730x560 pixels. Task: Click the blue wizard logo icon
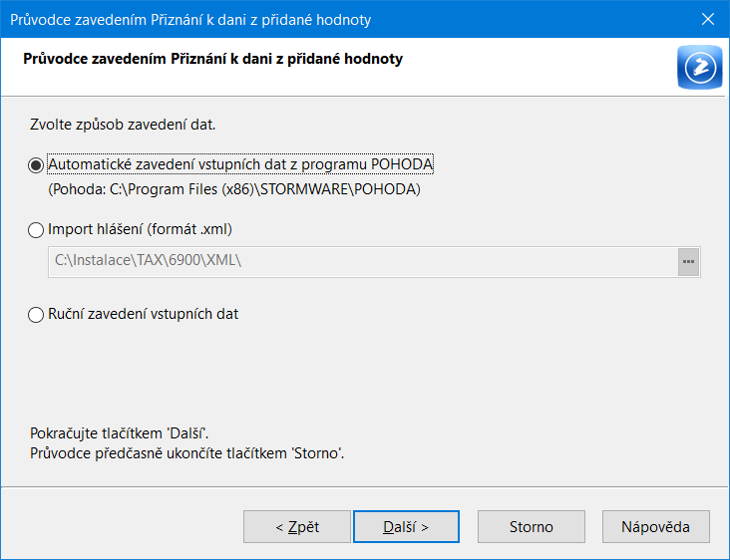click(x=700, y=67)
